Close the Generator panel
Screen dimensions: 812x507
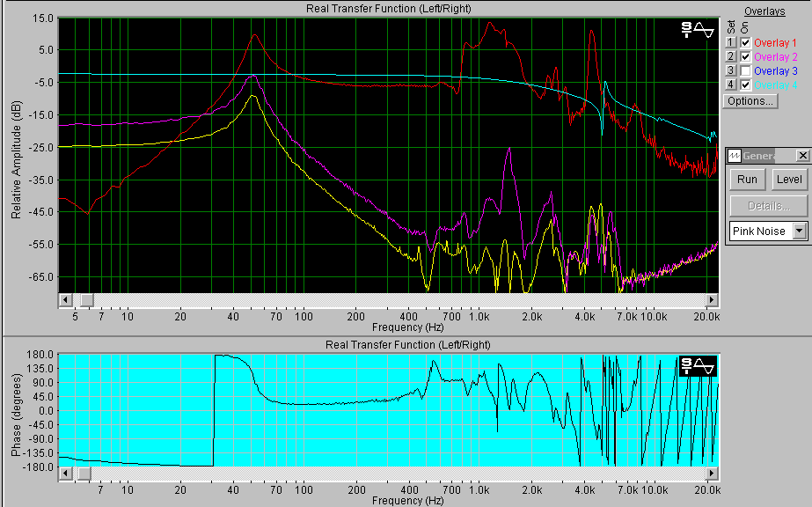(x=802, y=156)
